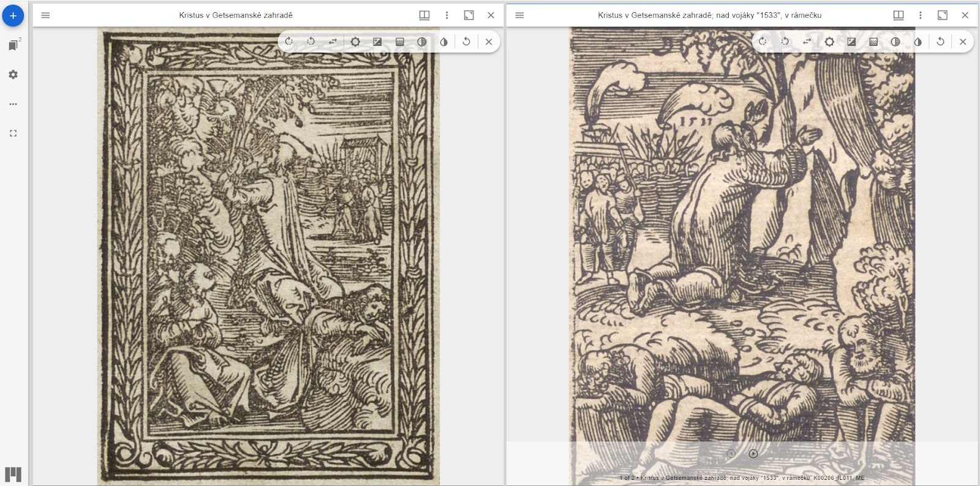
Task: Maximize the right window
Action: 943,15
